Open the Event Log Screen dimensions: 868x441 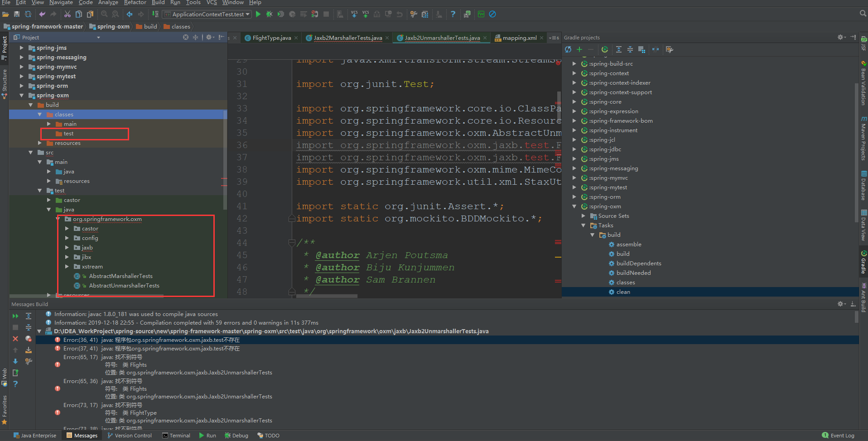coord(838,436)
